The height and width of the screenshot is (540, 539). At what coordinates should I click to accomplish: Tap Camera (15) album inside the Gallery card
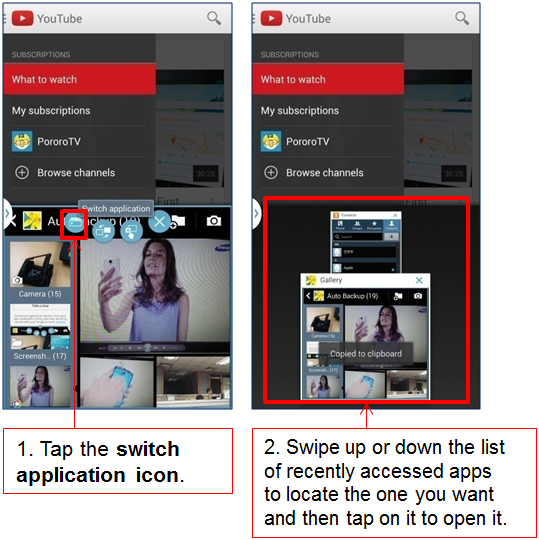(x=323, y=322)
